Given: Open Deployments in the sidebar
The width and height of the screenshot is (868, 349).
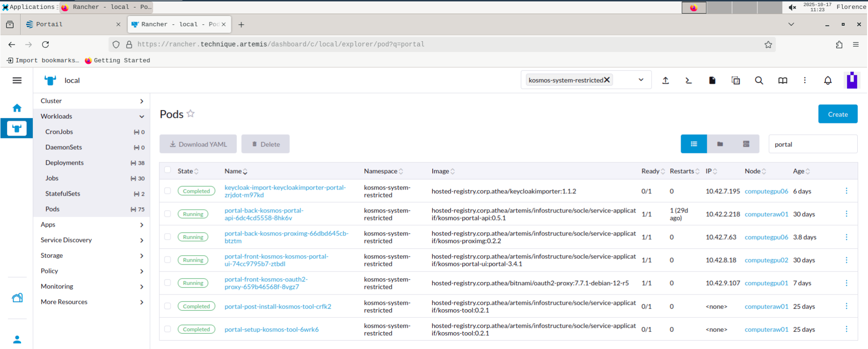Looking at the screenshot, I should (65, 163).
